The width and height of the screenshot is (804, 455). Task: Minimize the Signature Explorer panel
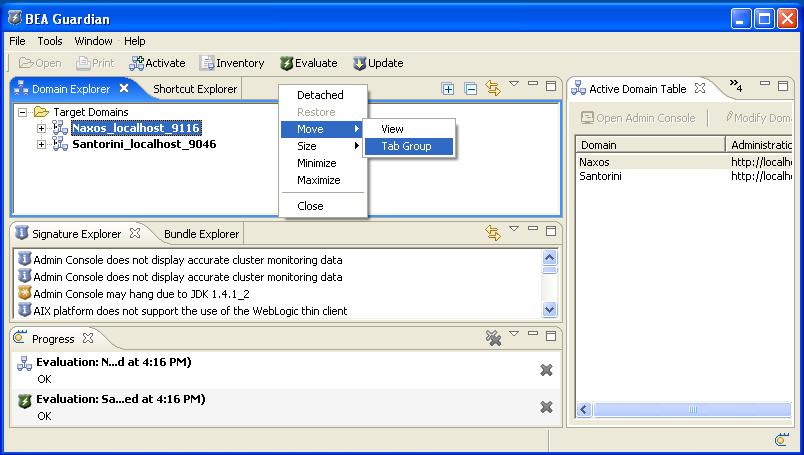click(x=533, y=228)
